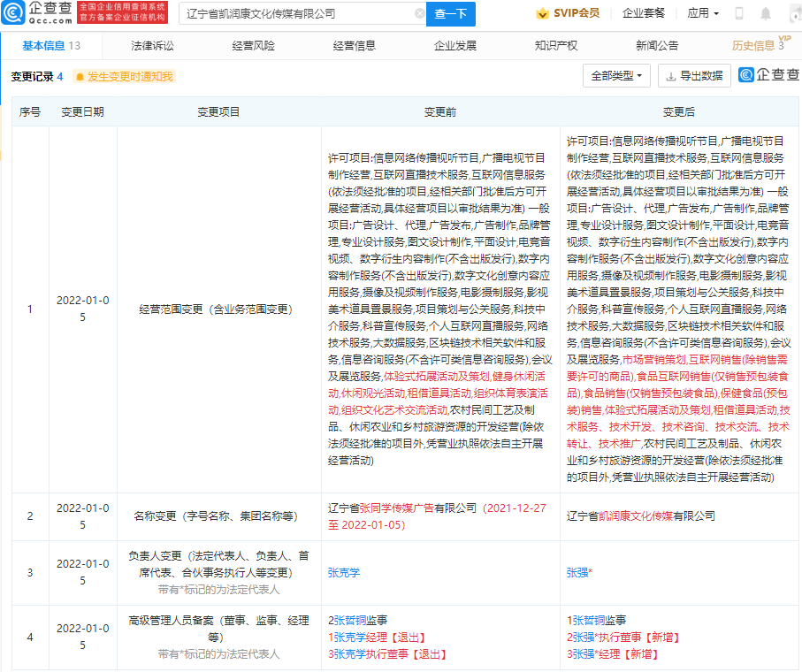Click the SVIP crown icon
This screenshot has width=802, height=672.
tap(542, 14)
